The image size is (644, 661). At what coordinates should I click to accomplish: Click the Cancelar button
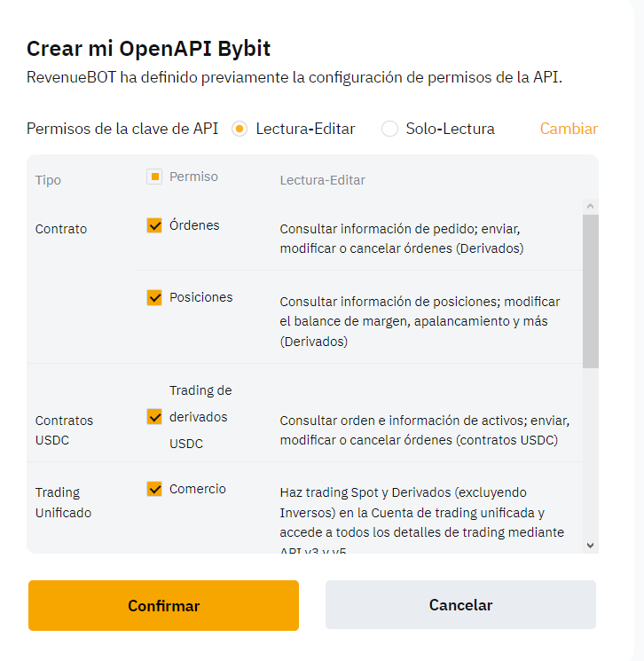(460, 605)
